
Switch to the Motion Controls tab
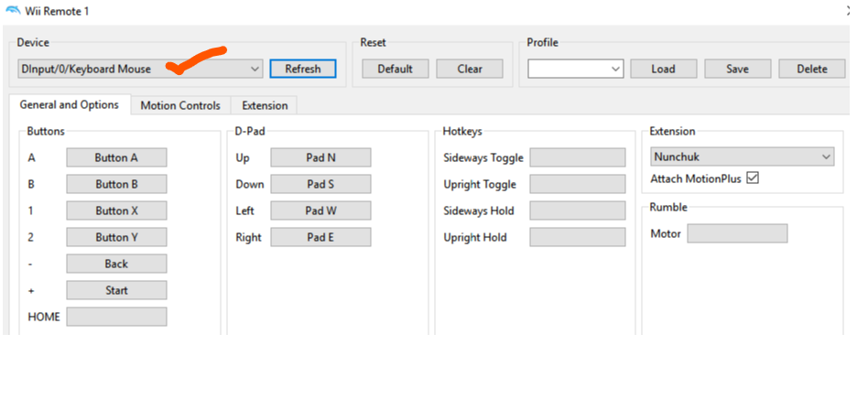pos(180,105)
